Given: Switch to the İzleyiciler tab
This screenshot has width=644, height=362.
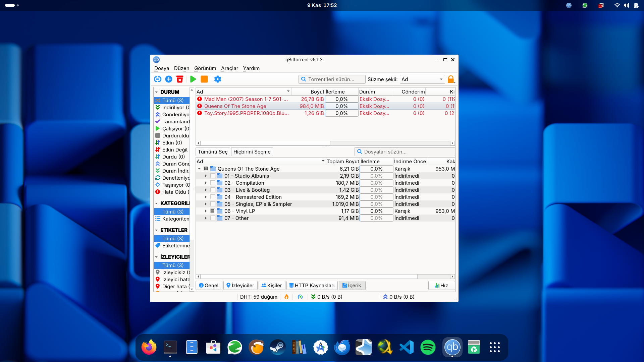Looking at the screenshot, I should pyautogui.click(x=240, y=285).
